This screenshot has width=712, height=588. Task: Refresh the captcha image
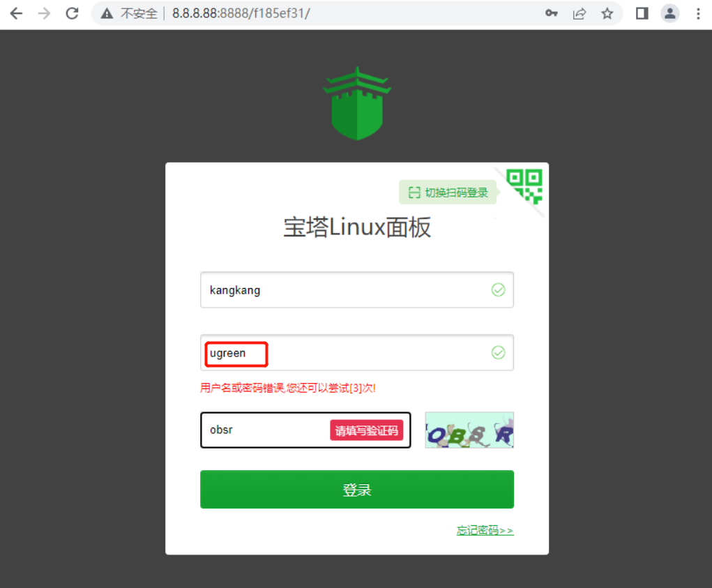click(x=469, y=430)
